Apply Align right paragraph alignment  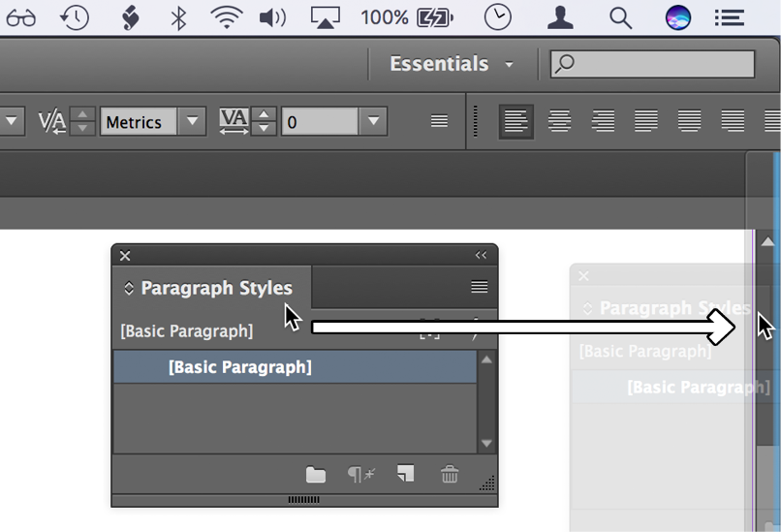[603, 122]
